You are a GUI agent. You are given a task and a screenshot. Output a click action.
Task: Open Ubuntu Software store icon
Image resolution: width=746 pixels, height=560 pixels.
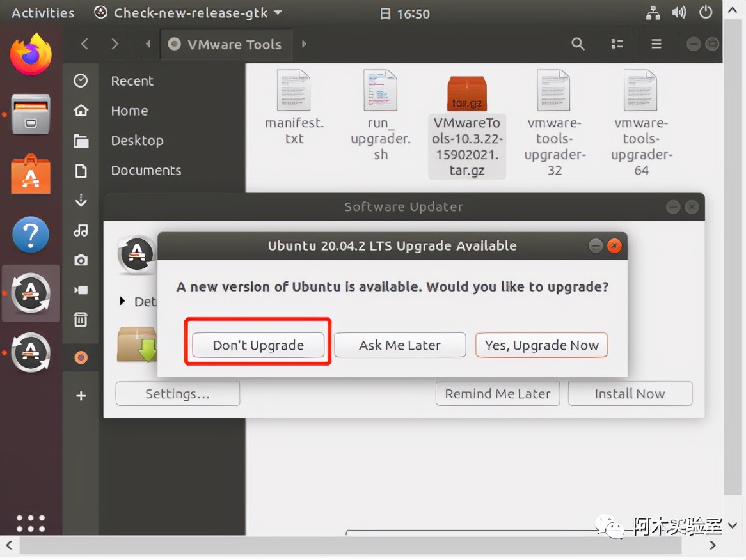coord(31,174)
